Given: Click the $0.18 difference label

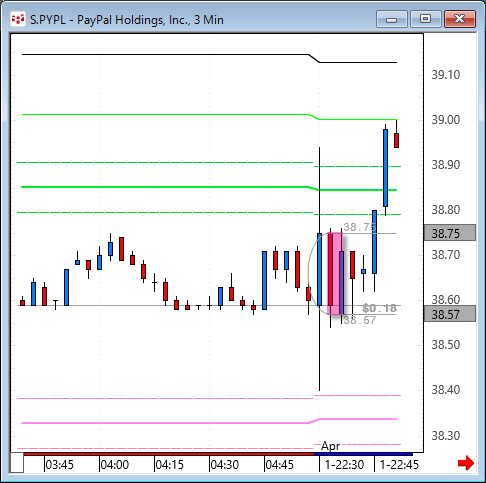Looking at the screenshot, I should click(x=380, y=308).
